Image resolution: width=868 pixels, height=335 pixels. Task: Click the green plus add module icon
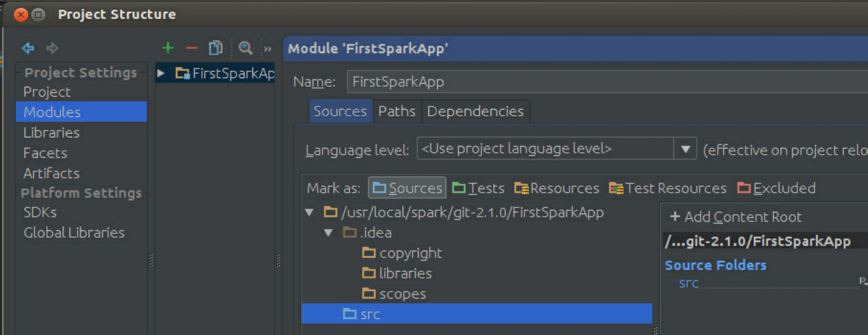(x=167, y=48)
